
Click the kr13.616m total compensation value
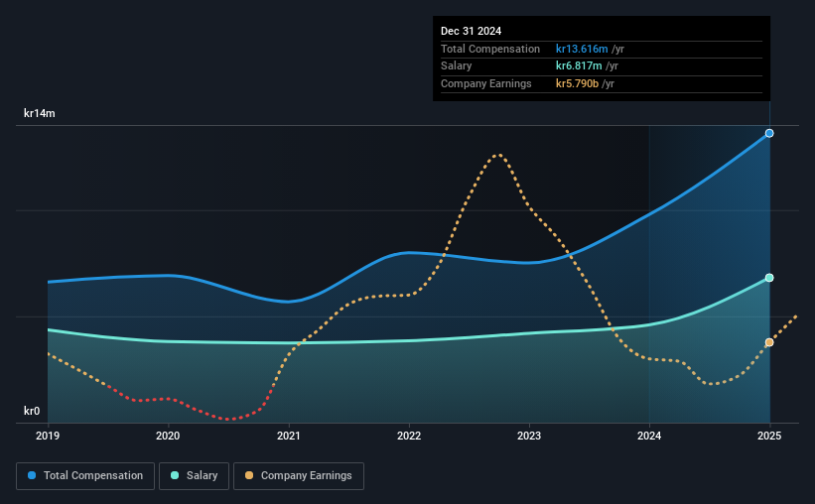coord(582,49)
